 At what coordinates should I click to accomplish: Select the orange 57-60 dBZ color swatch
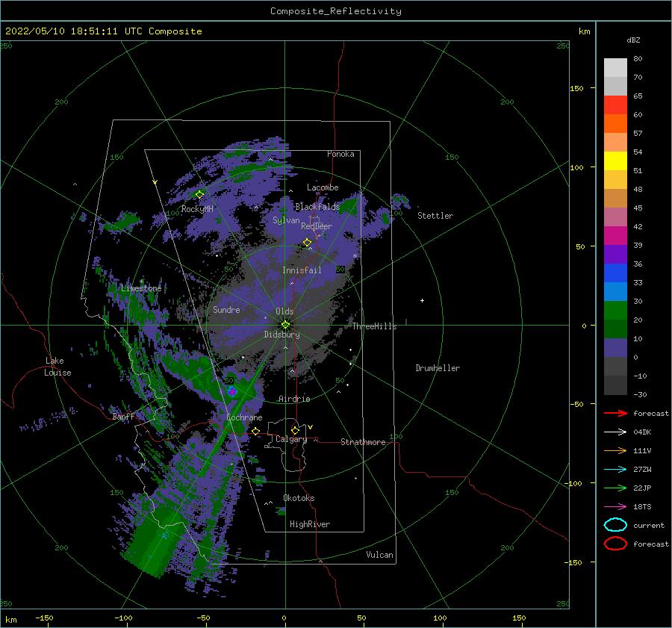pyautogui.click(x=615, y=123)
